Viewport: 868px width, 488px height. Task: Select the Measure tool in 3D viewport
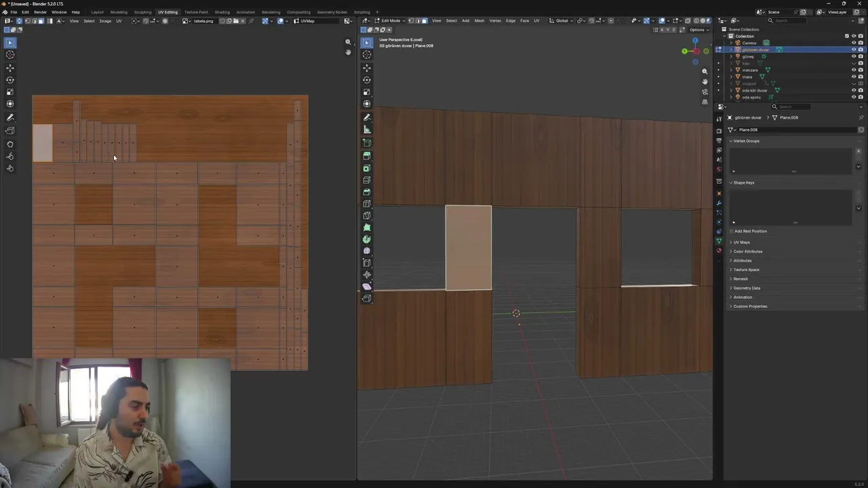[367, 129]
